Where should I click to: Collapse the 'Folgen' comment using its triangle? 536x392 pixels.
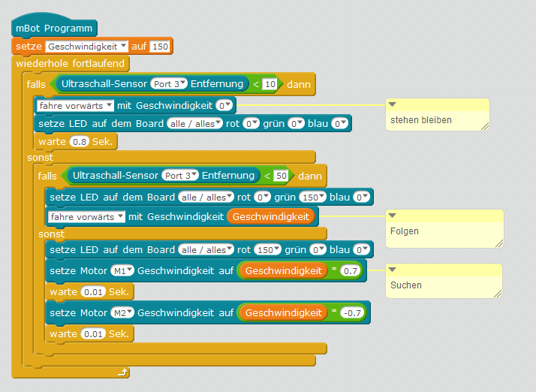pos(392,216)
